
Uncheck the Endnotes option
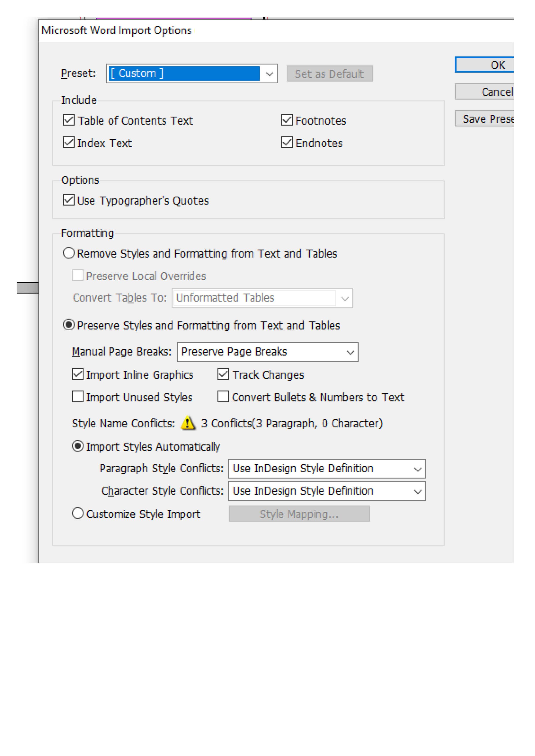click(287, 143)
